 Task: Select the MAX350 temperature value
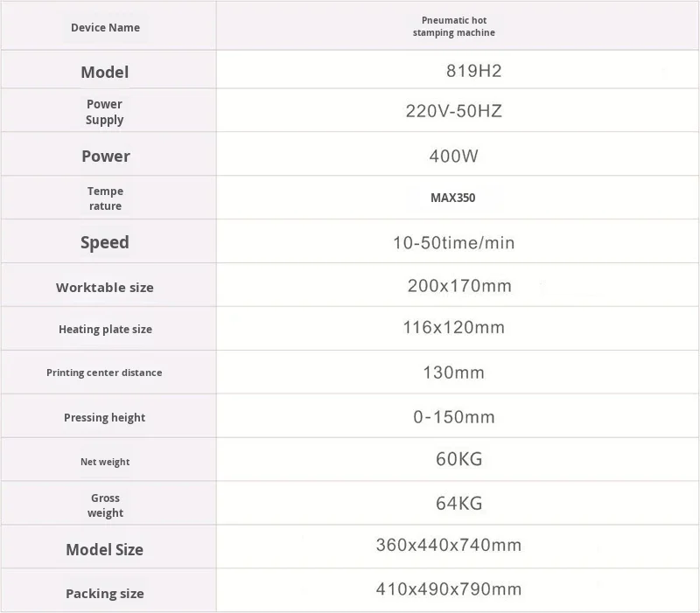coord(452,198)
